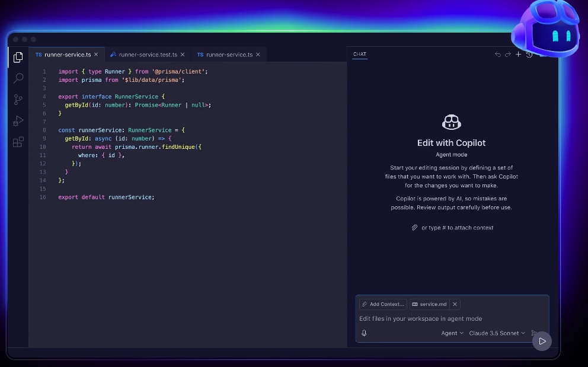Click the undo arrow in the chat panel

497,54
